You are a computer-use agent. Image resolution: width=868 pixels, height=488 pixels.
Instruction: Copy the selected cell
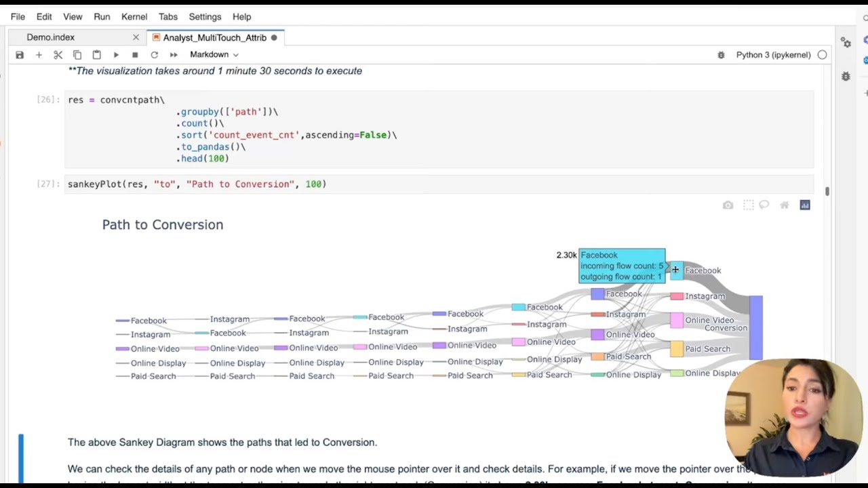pyautogui.click(x=77, y=55)
